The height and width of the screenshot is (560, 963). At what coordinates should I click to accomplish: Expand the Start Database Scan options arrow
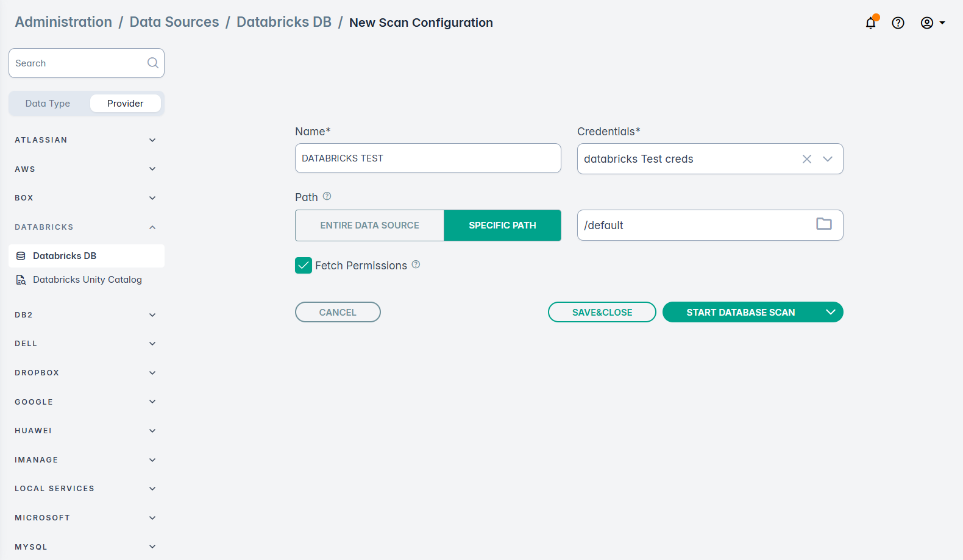[830, 312]
